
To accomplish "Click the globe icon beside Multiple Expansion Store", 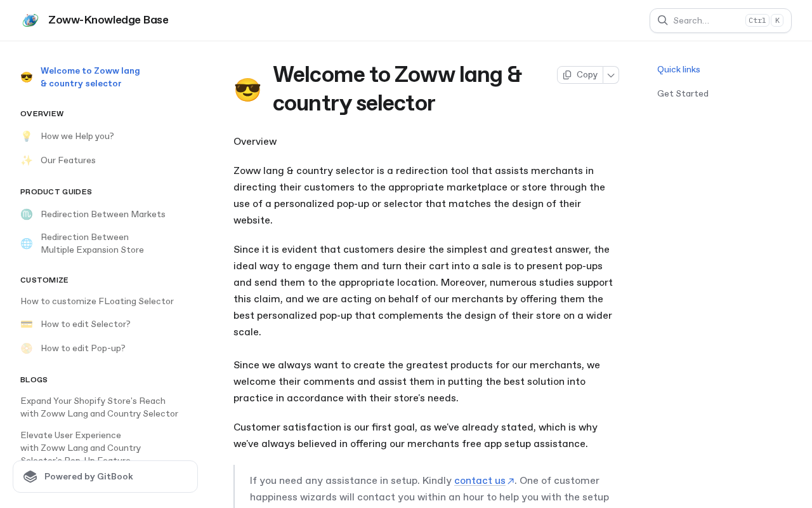I will click(x=27, y=244).
